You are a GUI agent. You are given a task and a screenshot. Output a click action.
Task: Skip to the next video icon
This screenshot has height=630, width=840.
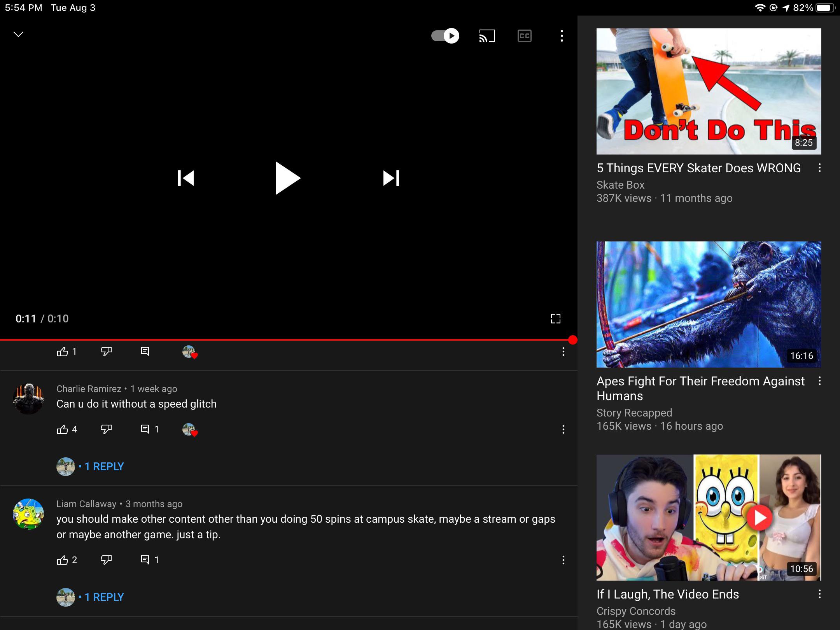click(392, 178)
